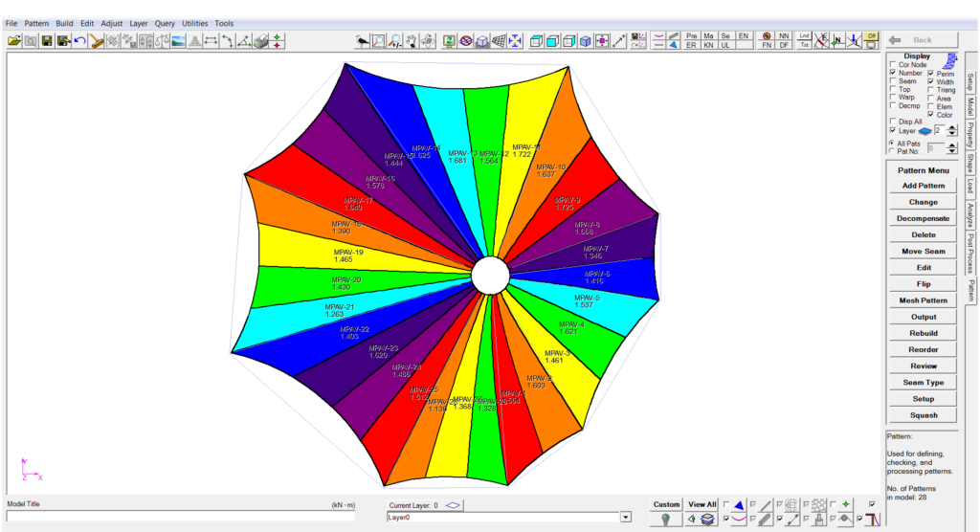Enable the Seam display checkbox
This screenshot has height=532, width=980.
point(893,81)
